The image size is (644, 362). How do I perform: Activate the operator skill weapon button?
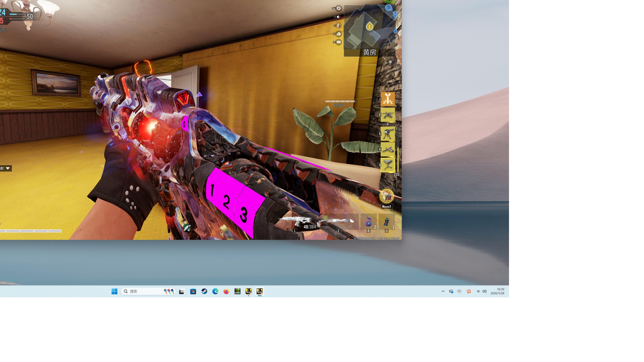387,196
